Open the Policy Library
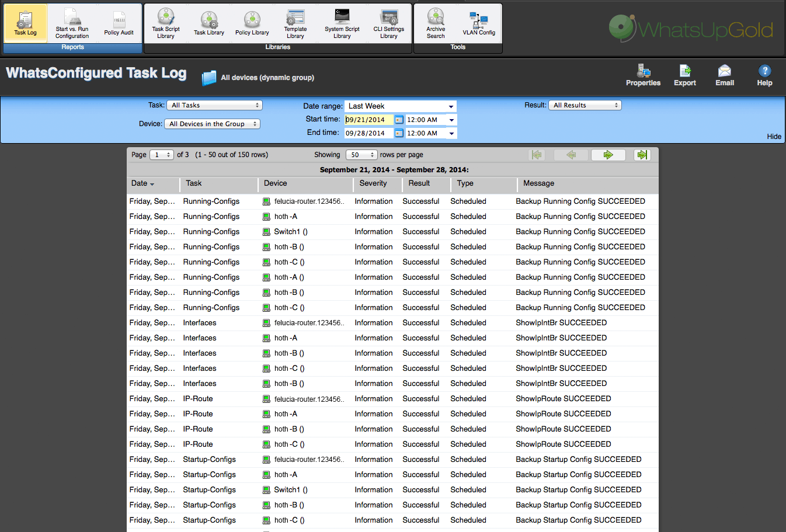The width and height of the screenshot is (786, 532). (252, 23)
